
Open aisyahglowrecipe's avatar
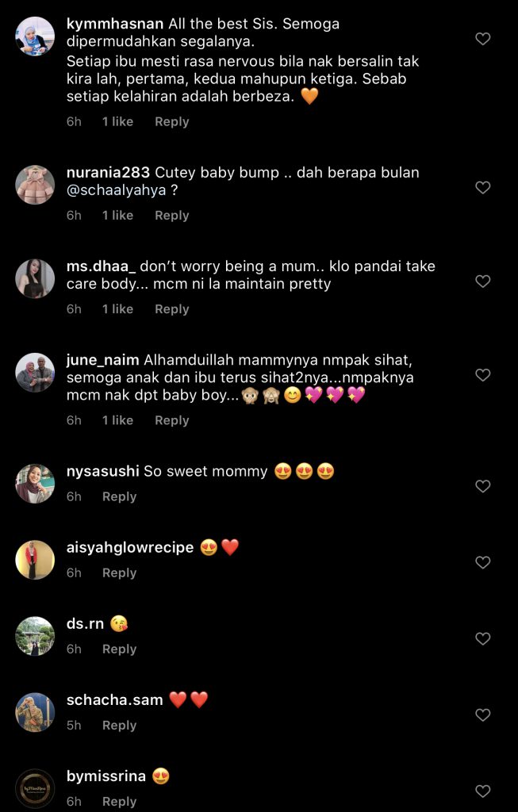pyautogui.click(x=35, y=560)
